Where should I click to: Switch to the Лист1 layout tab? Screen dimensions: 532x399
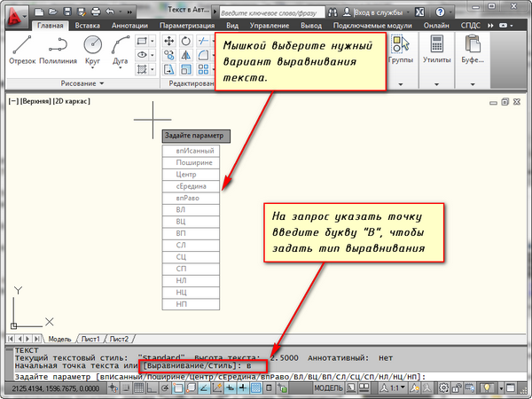(90, 339)
